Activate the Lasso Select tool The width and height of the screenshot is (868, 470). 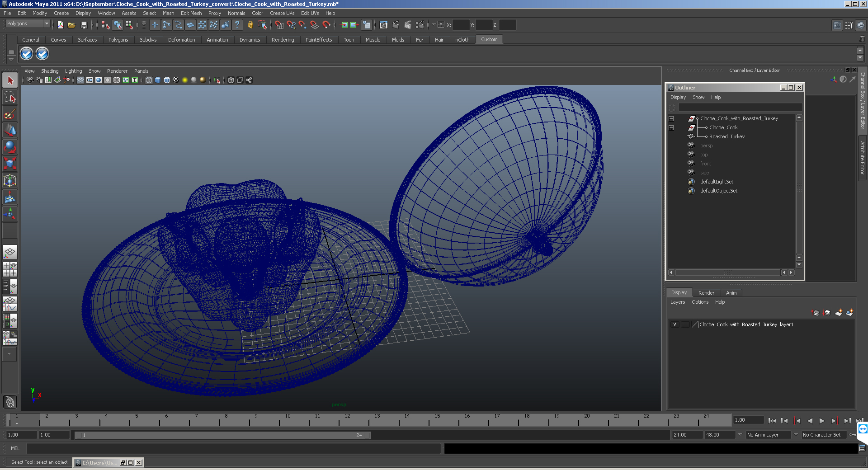[10, 97]
